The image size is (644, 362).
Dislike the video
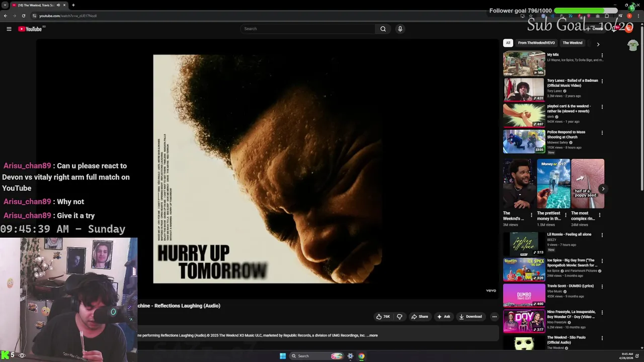[399, 317]
